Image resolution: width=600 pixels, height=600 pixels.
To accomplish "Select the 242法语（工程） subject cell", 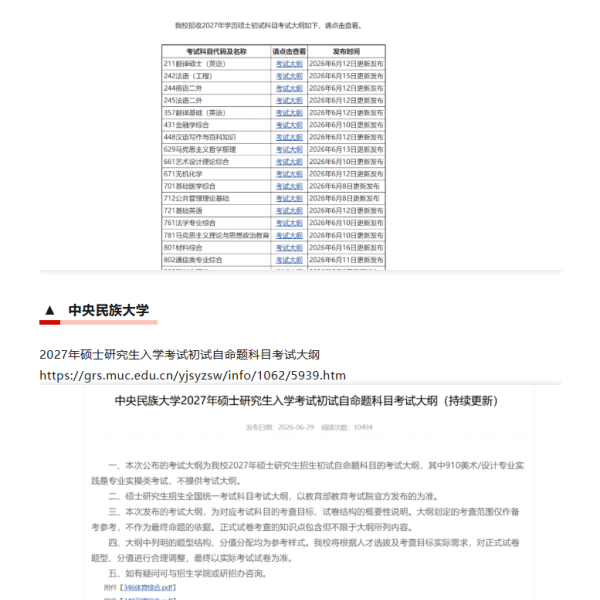I will click(x=216, y=76).
